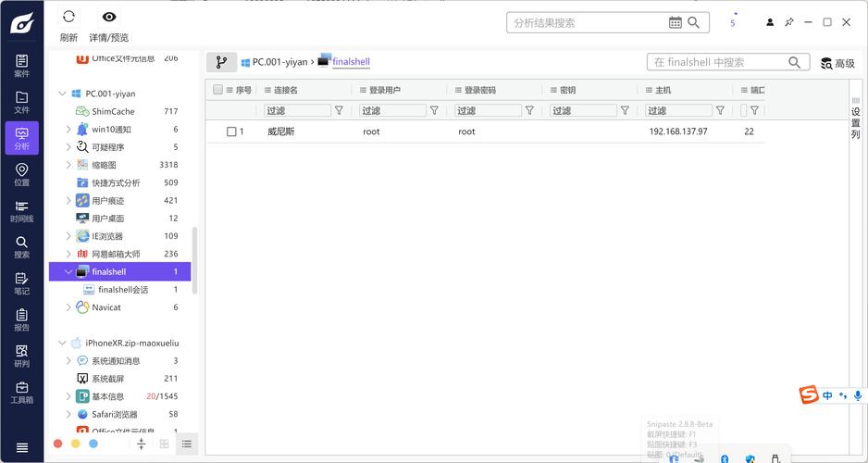Open the task counter showing 5
Image resolution: width=868 pixels, height=463 pixels.
point(733,21)
